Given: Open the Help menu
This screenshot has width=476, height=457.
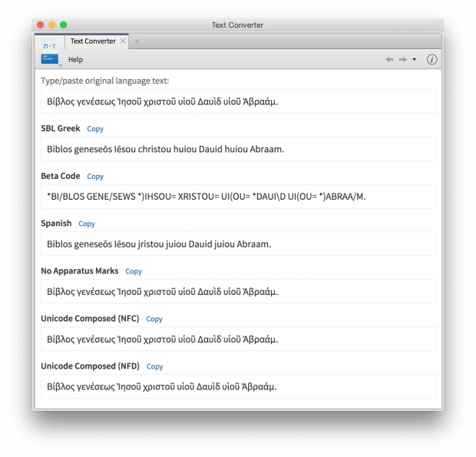Looking at the screenshot, I should [75, 59].
